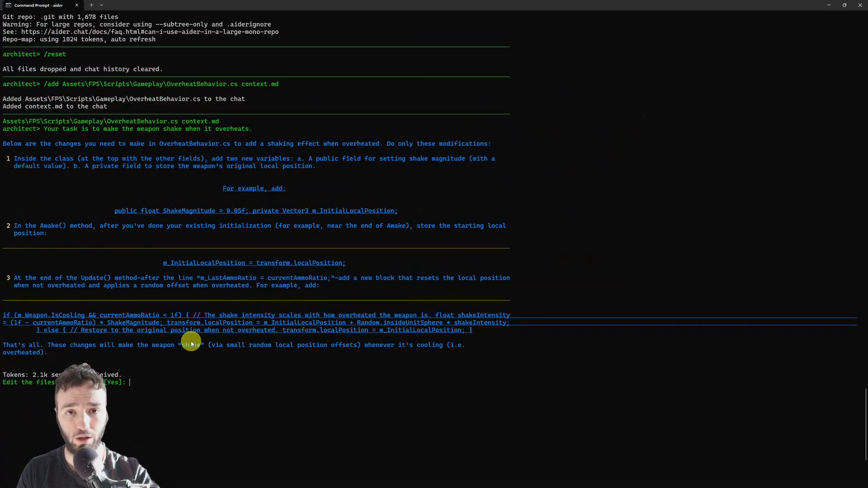Click the ShakeMagnitude code snippet line
Image resolution: width=868 pixels, height=488 pixels.
(x=255, y=211)
